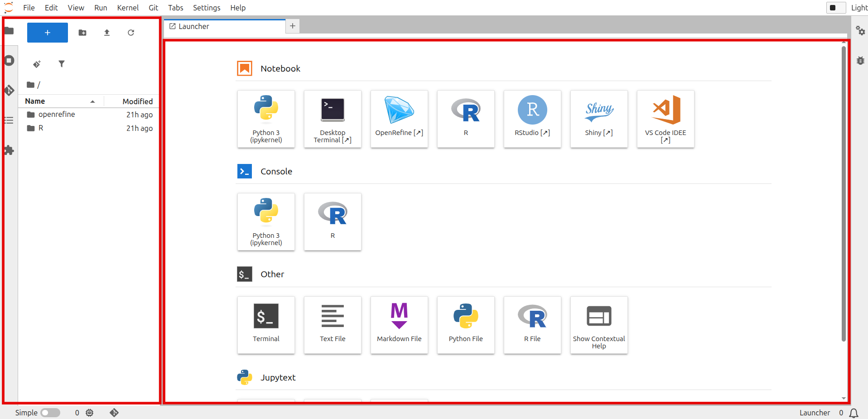
Task: Open the Settings menu
Action: pos(207,8)
